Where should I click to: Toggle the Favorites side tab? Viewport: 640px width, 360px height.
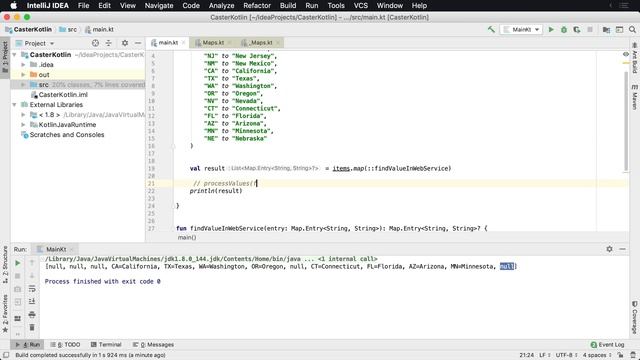pos(5,313)
